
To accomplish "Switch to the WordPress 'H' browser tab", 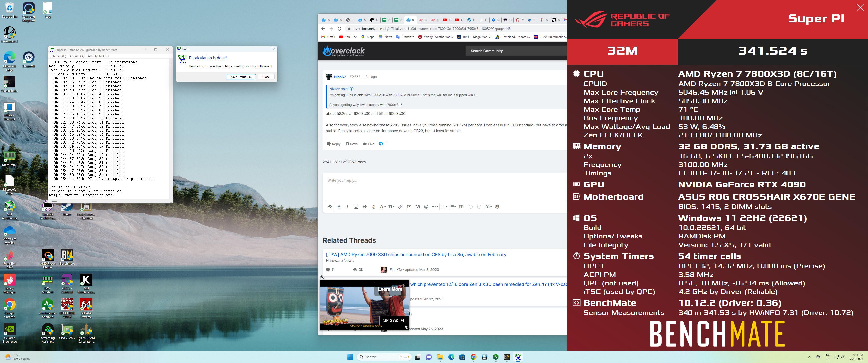I will click(471, 20).
